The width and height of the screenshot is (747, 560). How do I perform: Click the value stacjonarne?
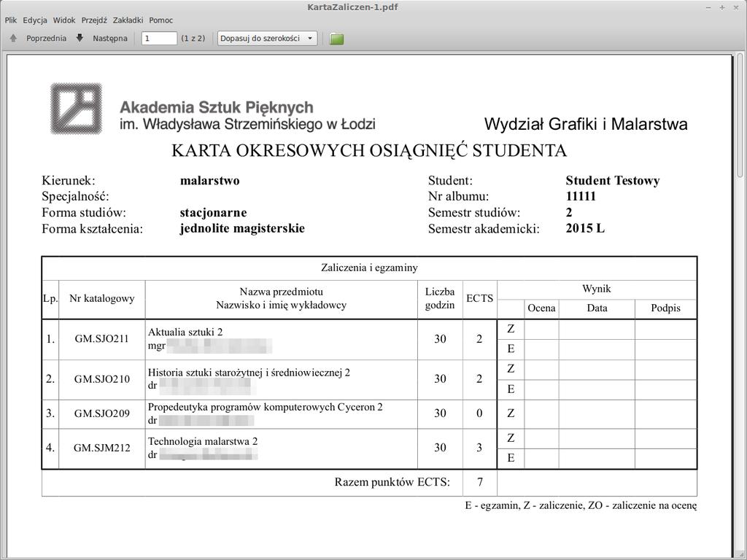point(214,212)
